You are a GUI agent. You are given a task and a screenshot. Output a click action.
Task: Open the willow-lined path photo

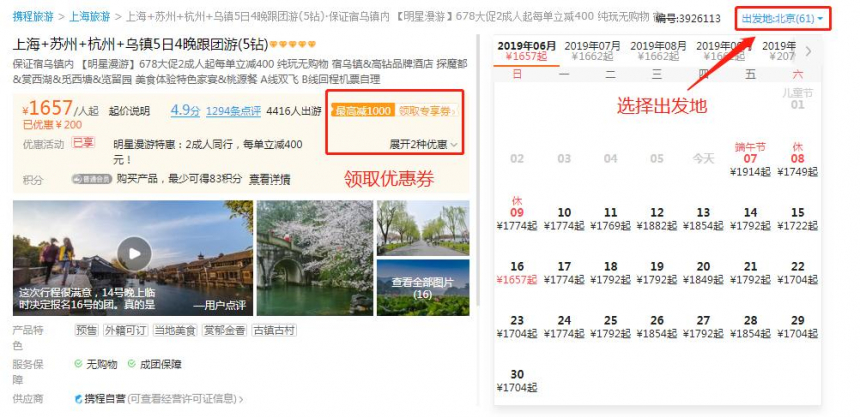[423, 228]
